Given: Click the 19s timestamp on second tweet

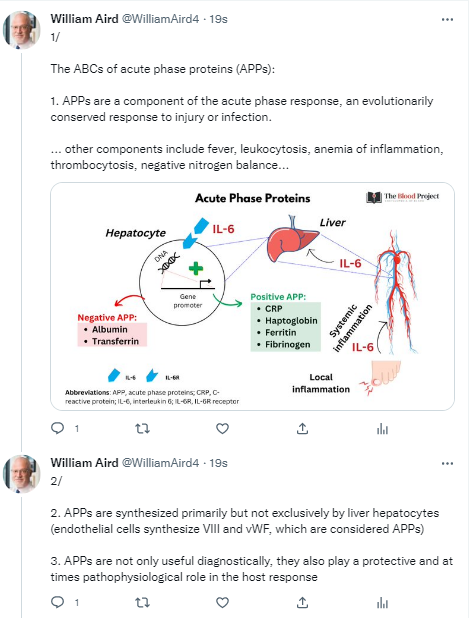Looking at the screenshot, I should tap(218, 463).
